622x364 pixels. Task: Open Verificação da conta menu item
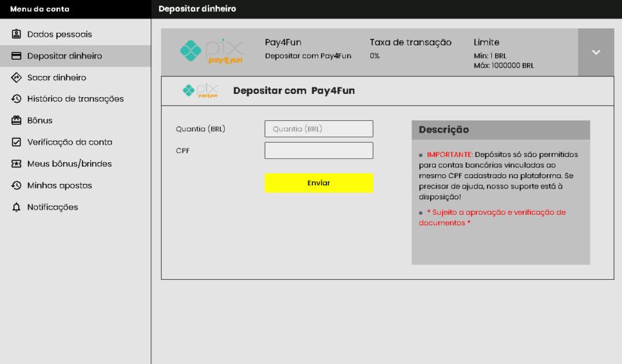pos(76,142)
